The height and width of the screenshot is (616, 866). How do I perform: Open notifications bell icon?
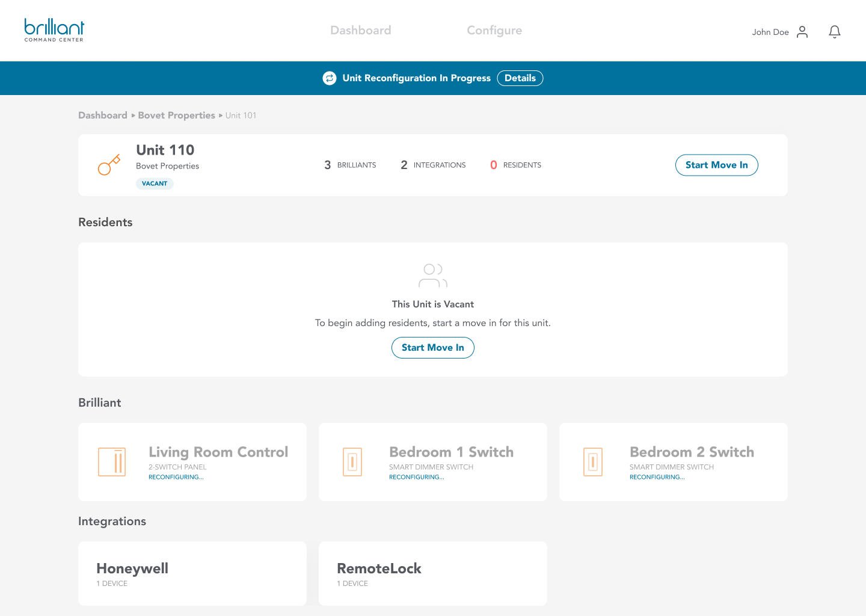coord(834,32)
